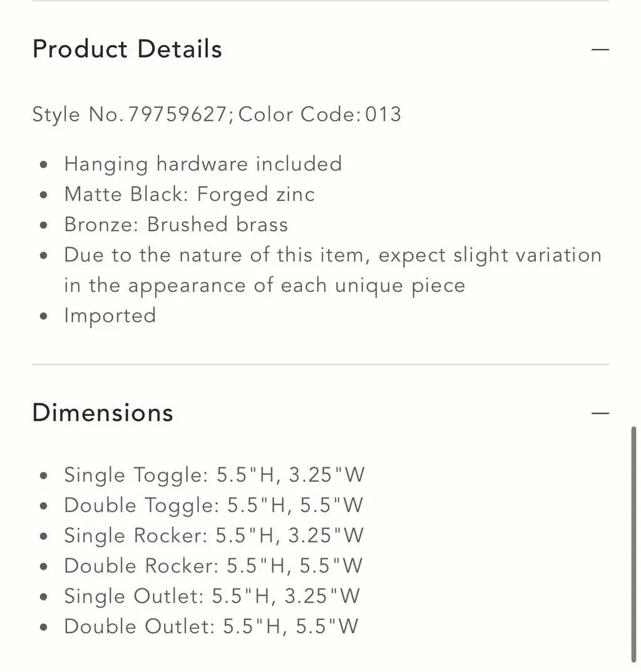The height and width of the screenshot is (672, 641).
Task: Click the Single Toggle dimensions line
Action: (214, 475)
